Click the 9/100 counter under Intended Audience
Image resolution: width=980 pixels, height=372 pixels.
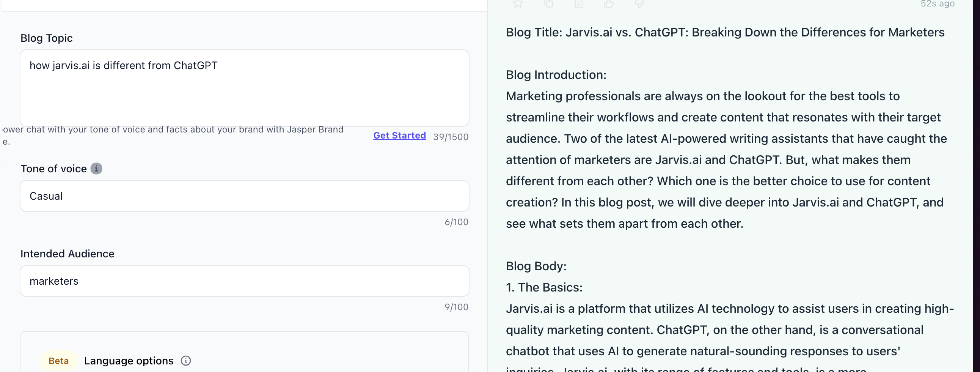[457, 307]
